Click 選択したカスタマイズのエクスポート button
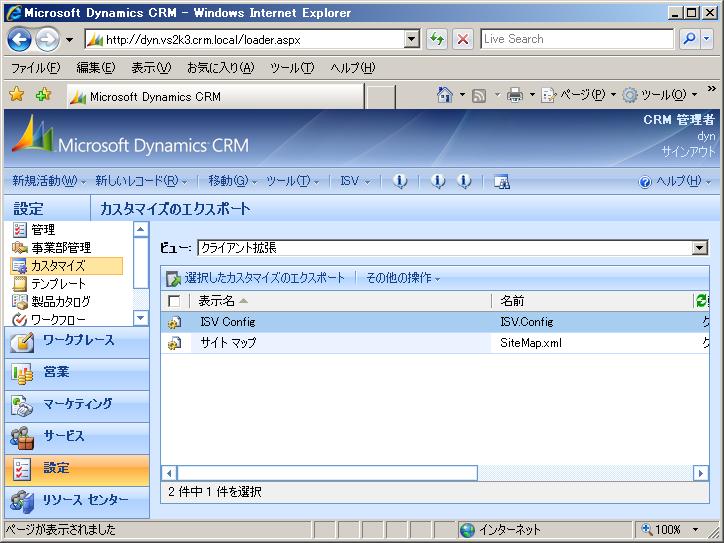 pyautogui.click(x=256, y=278)
